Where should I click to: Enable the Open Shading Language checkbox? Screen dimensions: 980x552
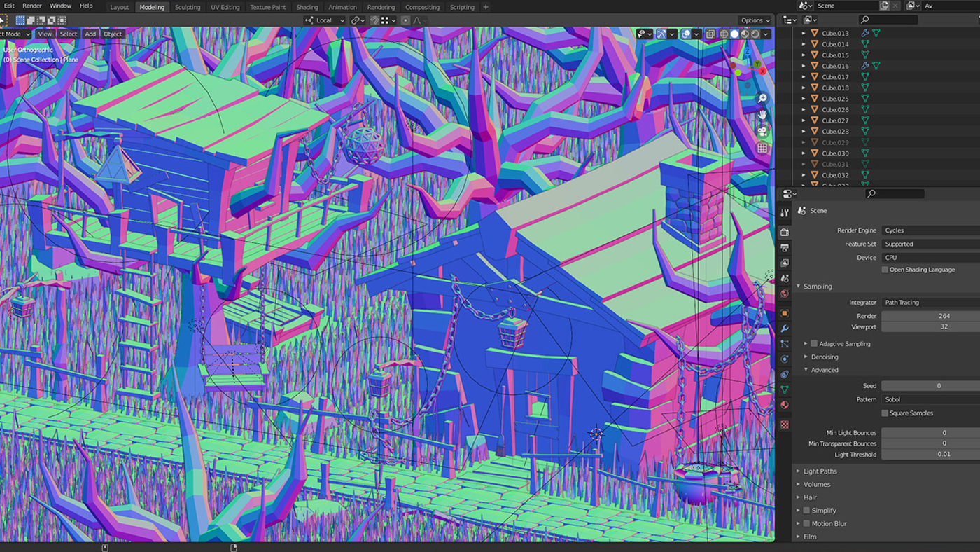[x=884, y=270]
